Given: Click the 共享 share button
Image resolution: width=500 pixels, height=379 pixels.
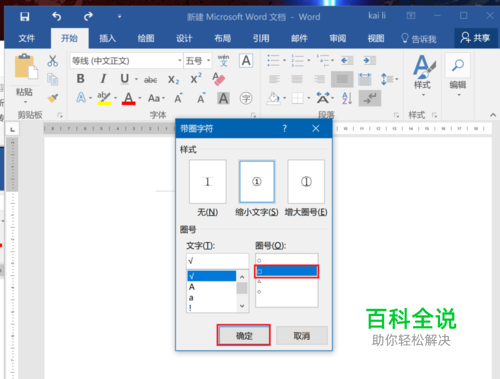Looking at the screenshot, I should 475,38.
